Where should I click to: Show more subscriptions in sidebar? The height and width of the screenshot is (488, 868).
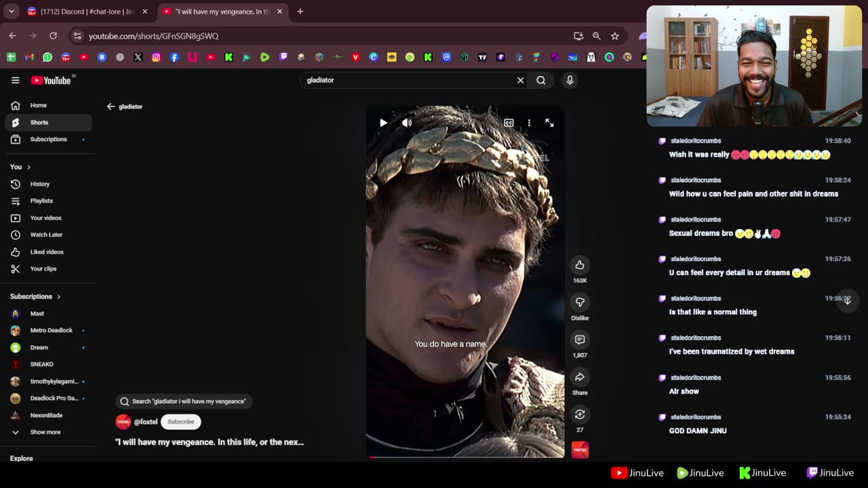[46, 432]
